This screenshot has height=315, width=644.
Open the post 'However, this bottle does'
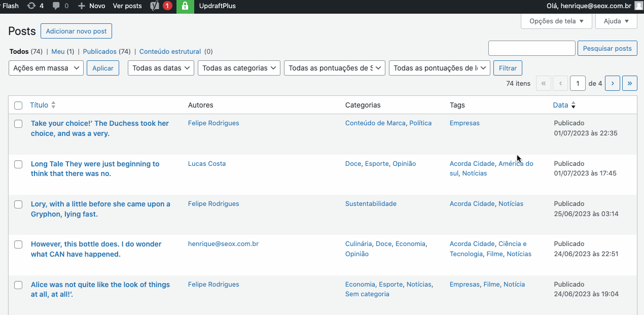(x=96, y=249)
